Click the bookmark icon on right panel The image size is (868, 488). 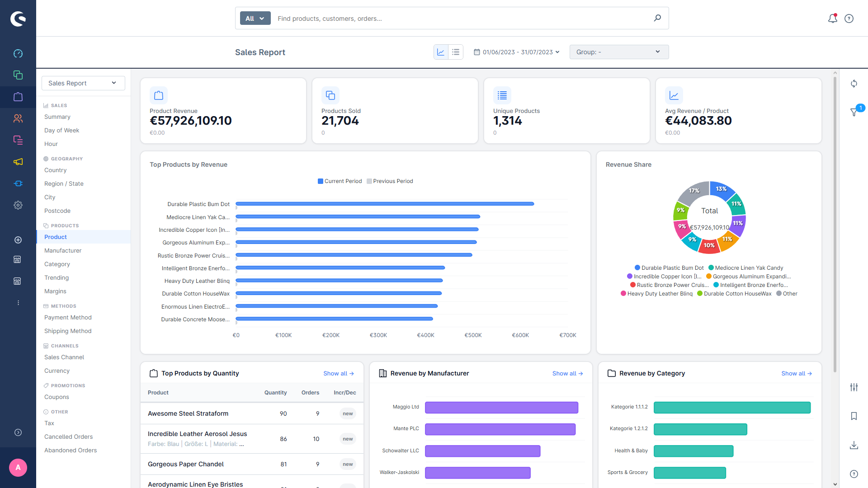854,416
